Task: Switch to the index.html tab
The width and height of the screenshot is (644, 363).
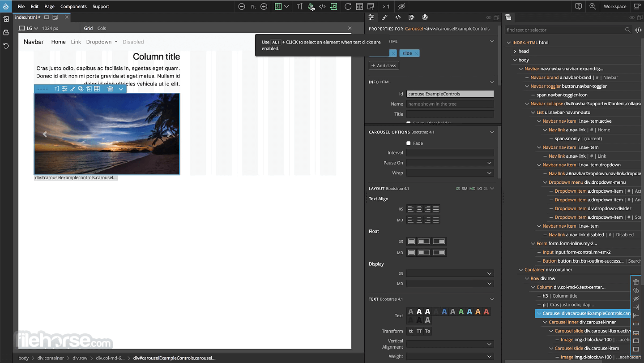Action: [x=27, y=17]
